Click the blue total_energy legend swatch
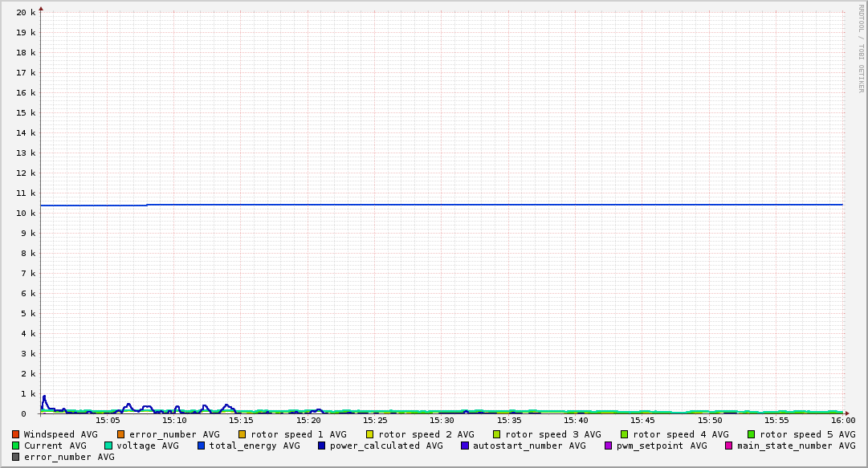The height and width of the screenshot is (468, 868). [202, 446]
